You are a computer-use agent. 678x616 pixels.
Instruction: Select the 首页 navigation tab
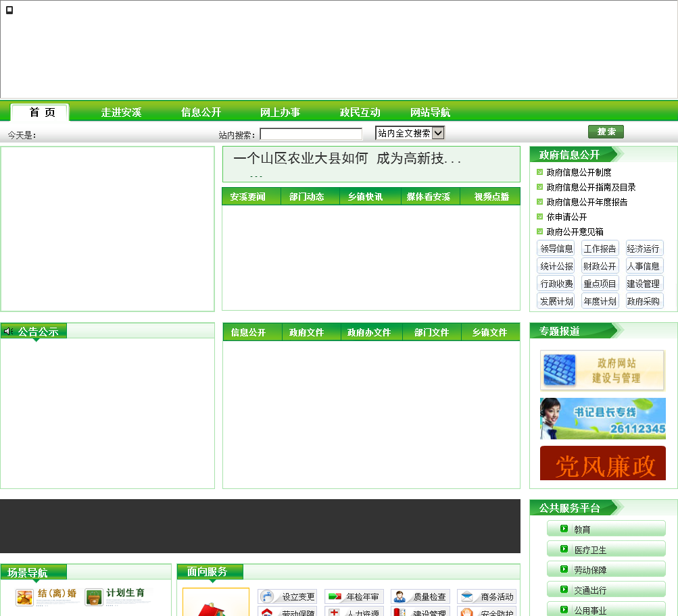(x=40, y=112)
